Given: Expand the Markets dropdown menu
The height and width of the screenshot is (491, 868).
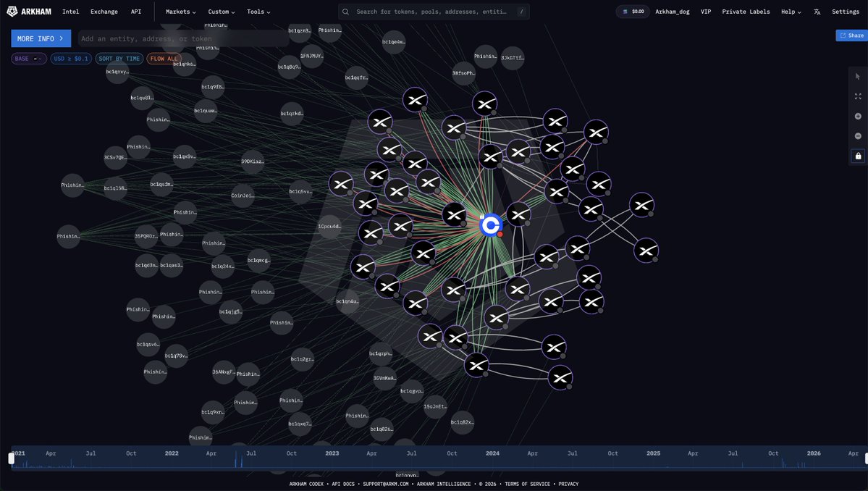Looking at the screenshot, I should pos(180,12).
